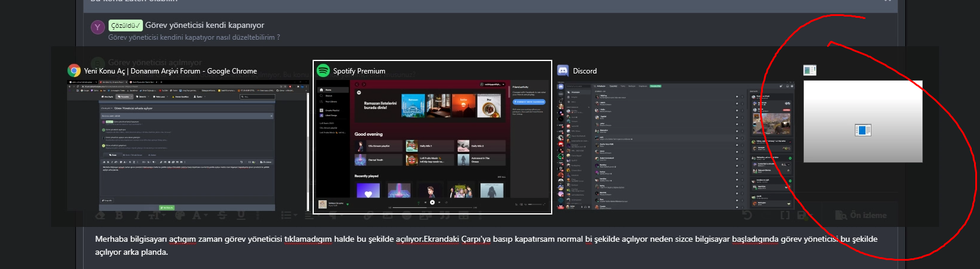Open 'Görev yöneticisi kendi kapanıyor' thread link
980x269 pixels.
tap(205, 25)
